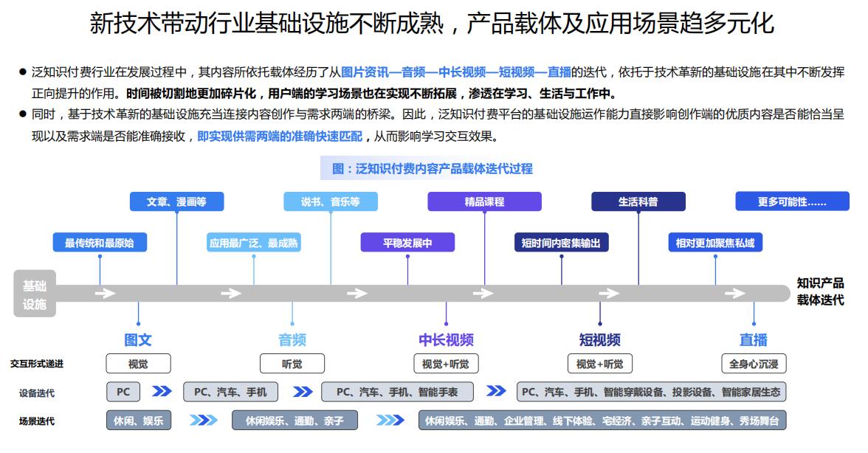Toggle the 视觉 interaction box under 图文
Screen dimensions: 868x453
pyautogui.click(x=139, y=363)
